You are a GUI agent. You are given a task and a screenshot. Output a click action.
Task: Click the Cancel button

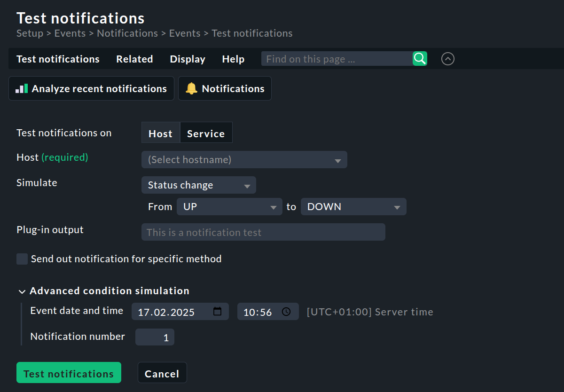point(162,373)
